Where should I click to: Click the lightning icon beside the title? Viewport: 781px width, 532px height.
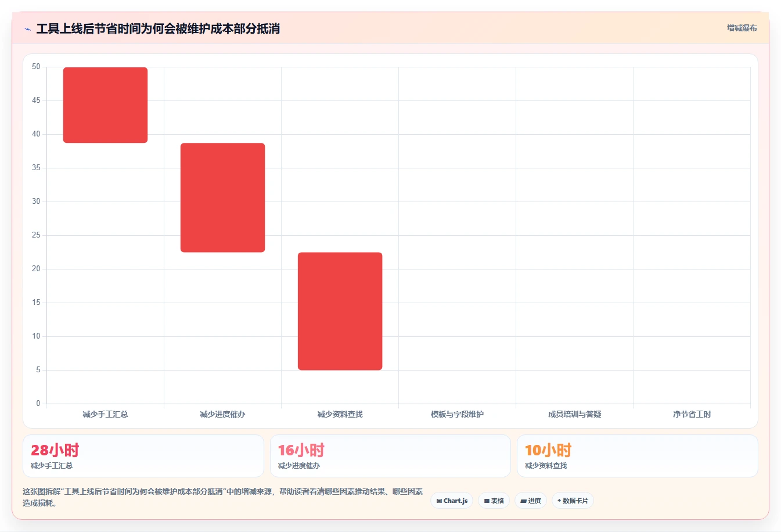point(27,29)
